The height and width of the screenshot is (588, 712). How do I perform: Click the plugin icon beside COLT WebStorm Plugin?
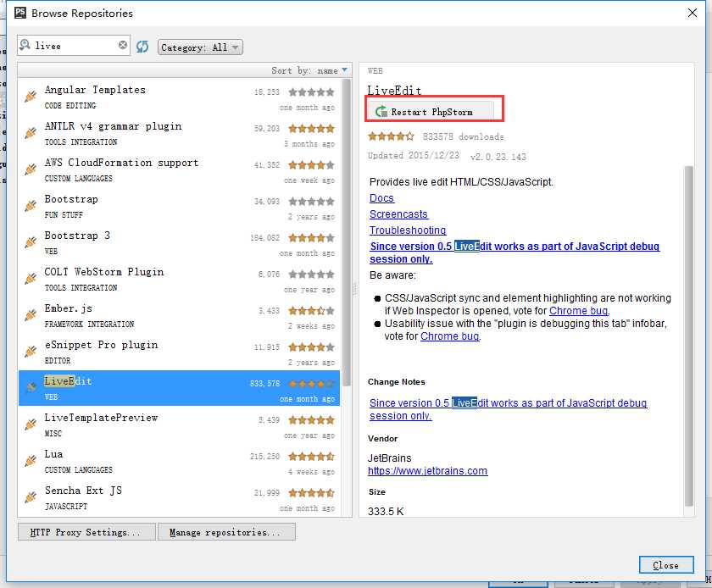point(31,279)
